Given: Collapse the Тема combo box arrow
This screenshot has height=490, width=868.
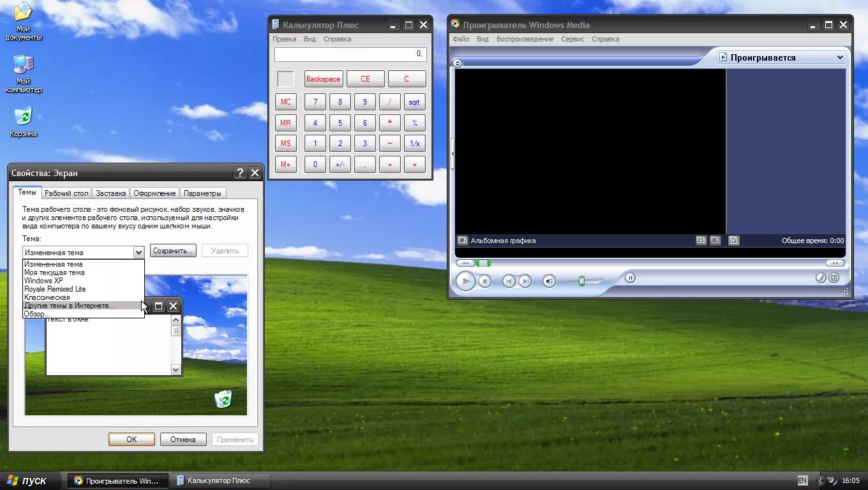Looking at the screenshot, I should tap(138, 252).
